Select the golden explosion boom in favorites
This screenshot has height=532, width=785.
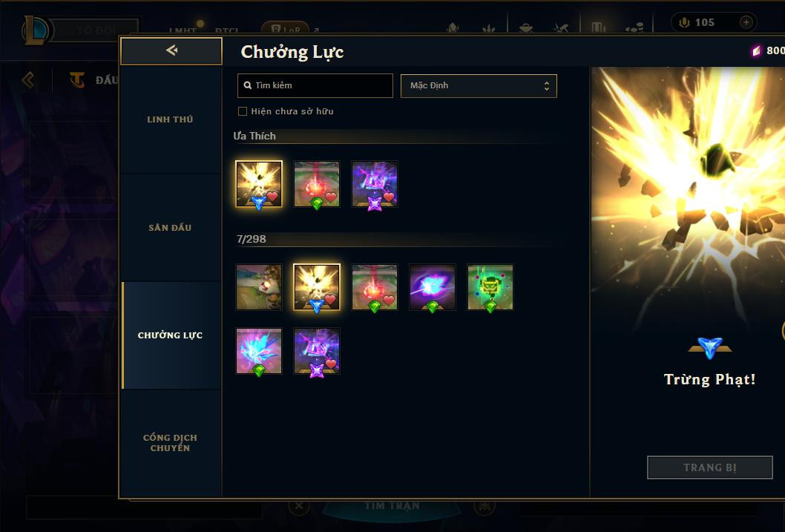pyautogui.click(x=259, y=184)
